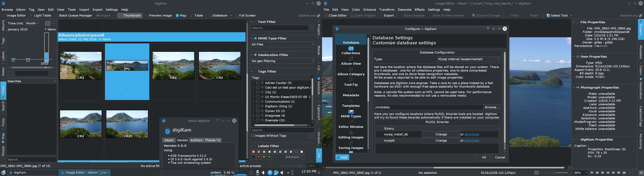644x176 pixels.
Task: Open the Light Table from toolbar
Action: pos(41,15)
